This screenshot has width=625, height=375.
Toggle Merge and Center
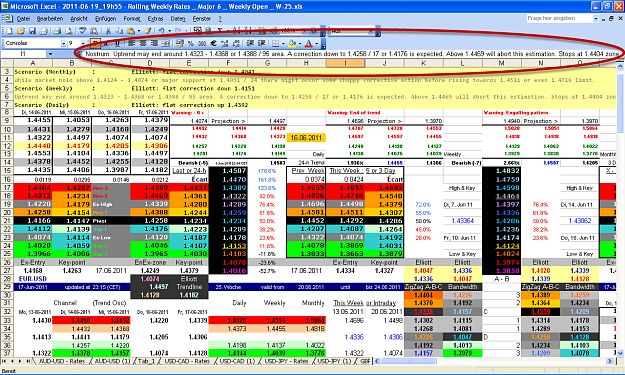[165, 43]
